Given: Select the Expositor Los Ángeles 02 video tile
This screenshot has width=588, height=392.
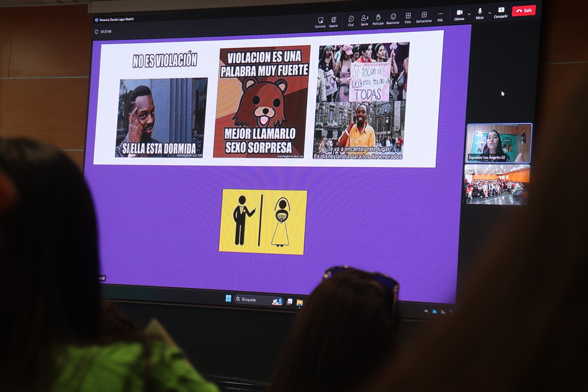Looking at the screenshot, I should pos(499,143).
